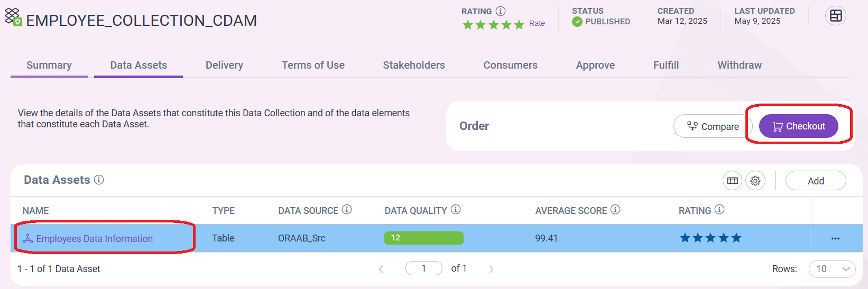The width and height of the screenshot is (868, 289).
Task: Open the Withdraw tab
Action: (740, 65)
